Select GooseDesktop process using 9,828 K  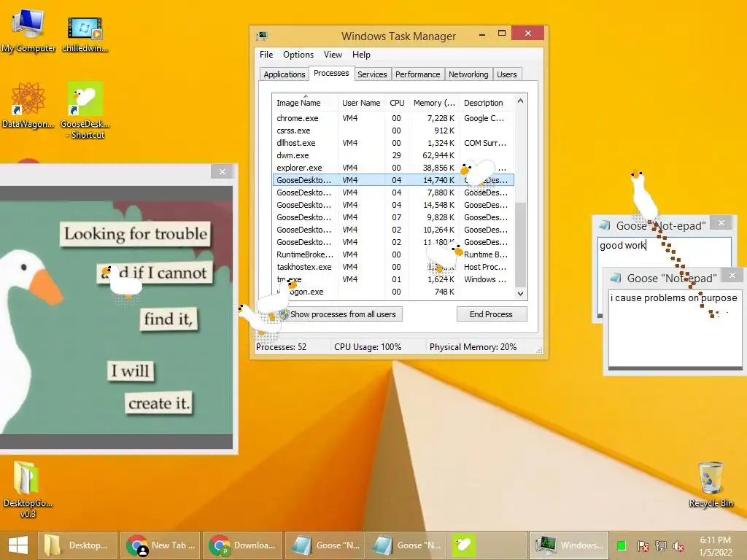[393, 217]
